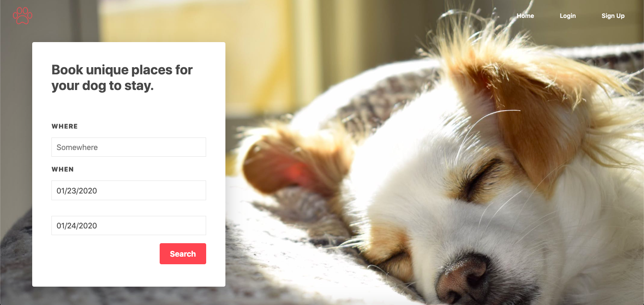644x305 pixels.
Task: Select the 01/24/2020 end date field
Action: coord(129,225)
